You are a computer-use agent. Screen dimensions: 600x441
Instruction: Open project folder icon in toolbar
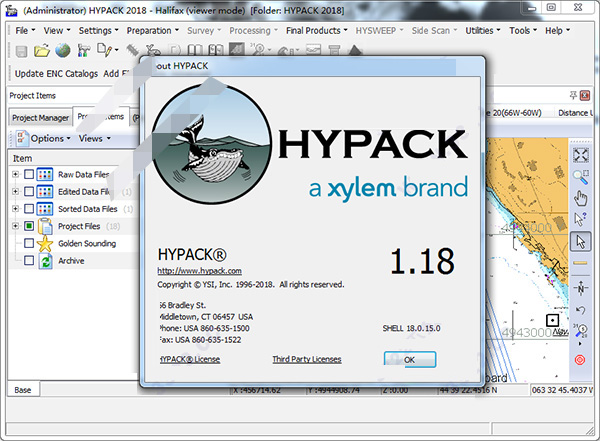pos(42,51)
